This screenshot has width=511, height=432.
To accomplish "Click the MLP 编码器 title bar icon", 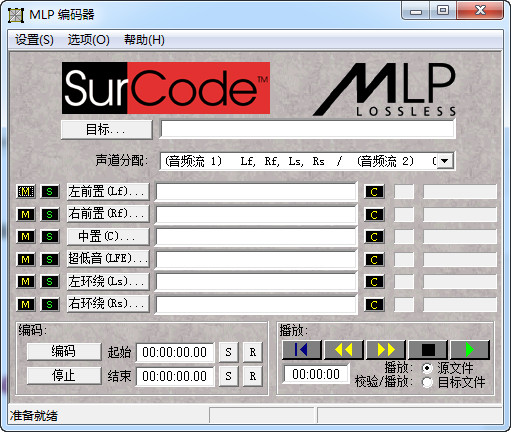I will tap(16, 15).
